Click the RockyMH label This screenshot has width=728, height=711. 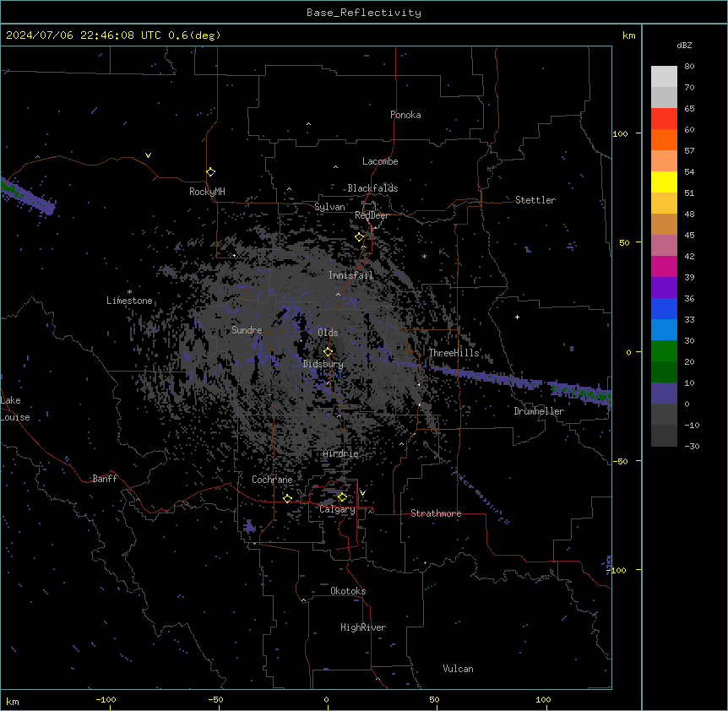tap(207, 192)
